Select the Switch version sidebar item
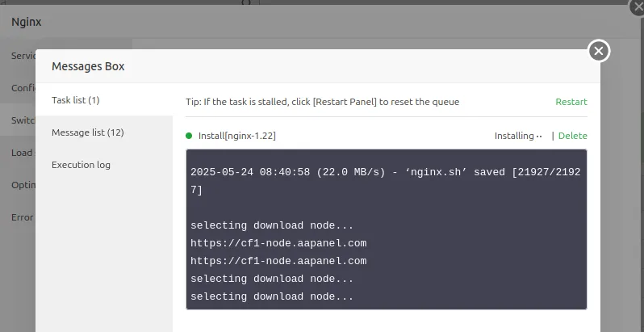This screenshot has width=644, height=332. (23, 120)
